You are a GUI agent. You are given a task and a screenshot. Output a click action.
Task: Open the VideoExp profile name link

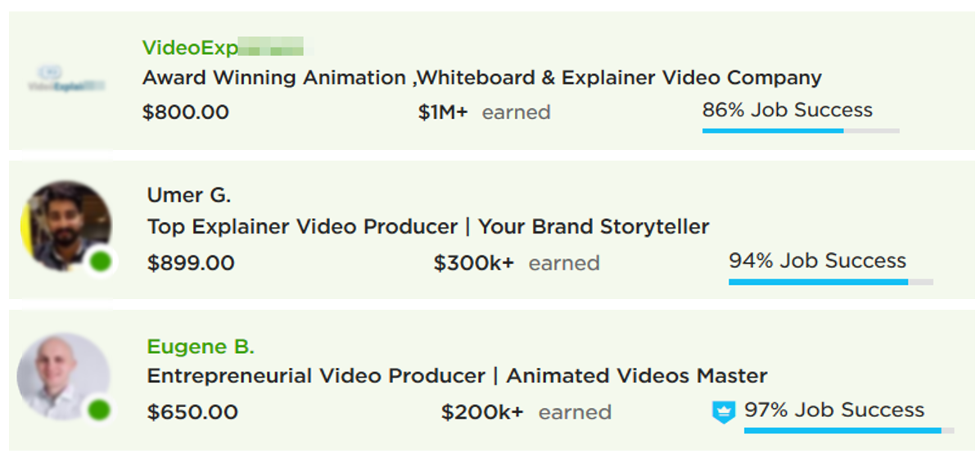[224, 48]
